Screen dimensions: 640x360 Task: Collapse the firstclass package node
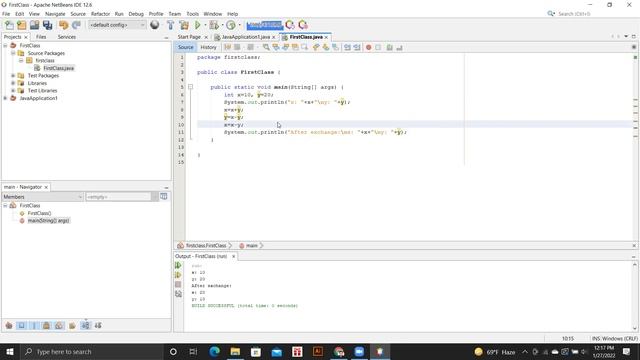[21, 60]
